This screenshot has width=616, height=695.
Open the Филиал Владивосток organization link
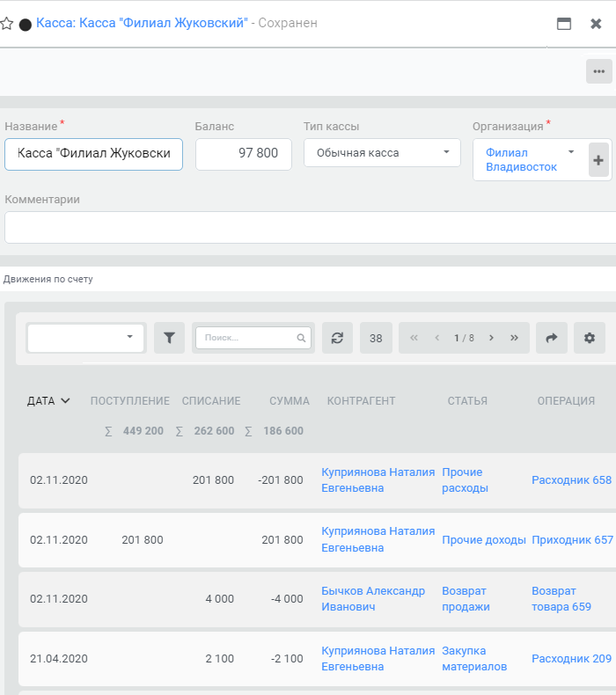click(521, 159)
